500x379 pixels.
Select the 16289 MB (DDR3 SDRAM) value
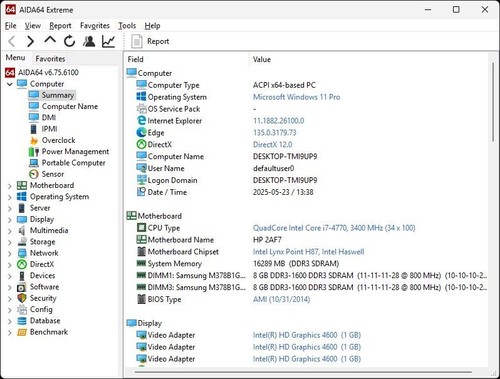pyautogui.click(x=296, y=264)
